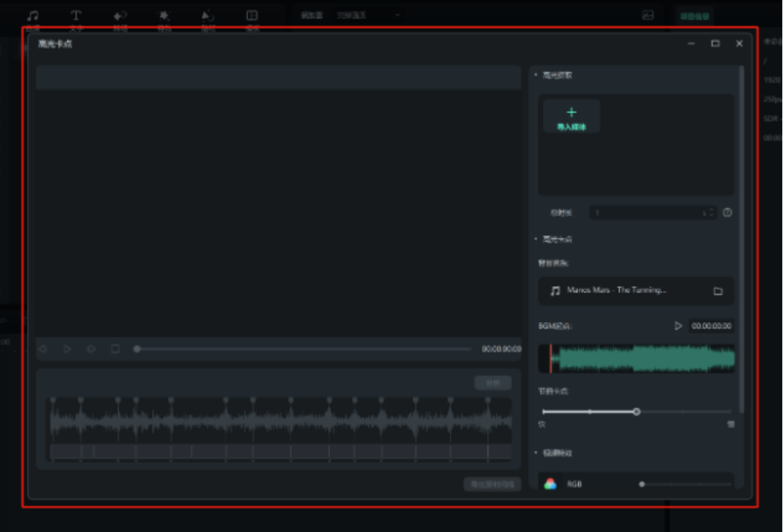Click the 分析 analyze button
The image size is (783, 532).
pos(493,383)
